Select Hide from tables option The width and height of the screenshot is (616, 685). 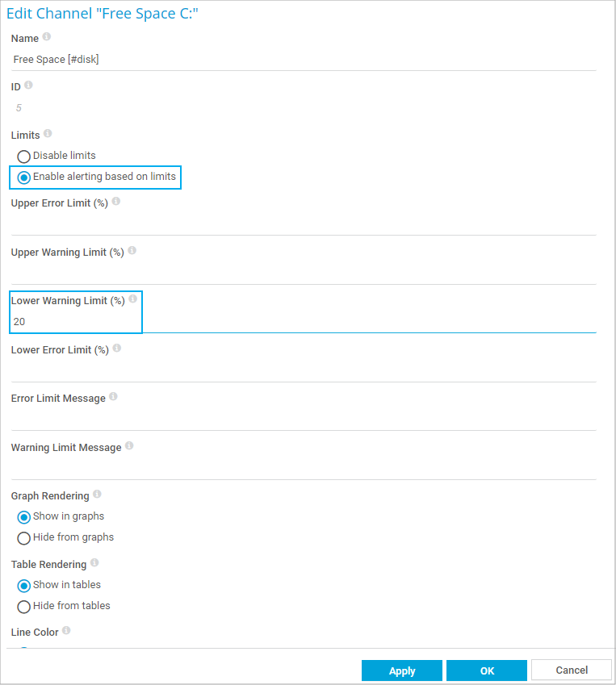coord(24,606)
